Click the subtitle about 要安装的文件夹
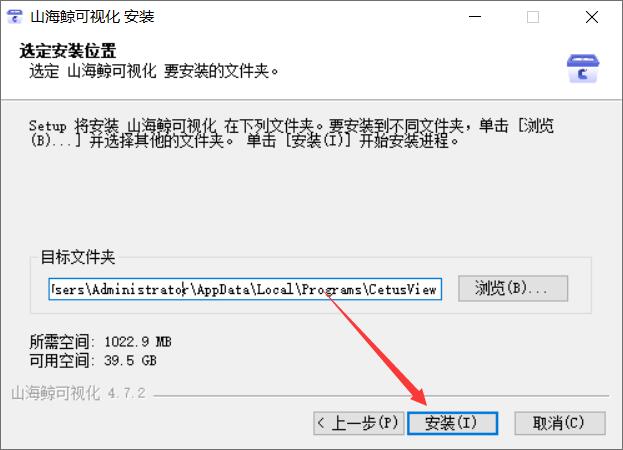The width and height of the screenshot is (623, 450). coord(154,71)
